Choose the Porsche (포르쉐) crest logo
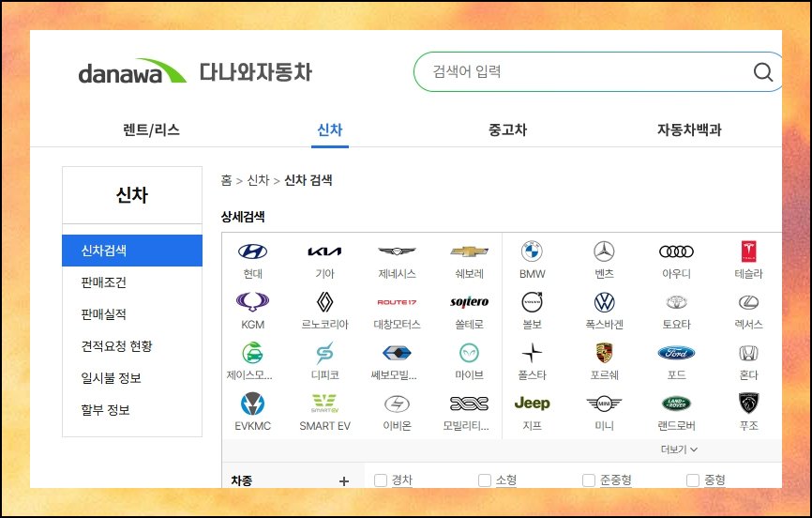 [604, 353]
